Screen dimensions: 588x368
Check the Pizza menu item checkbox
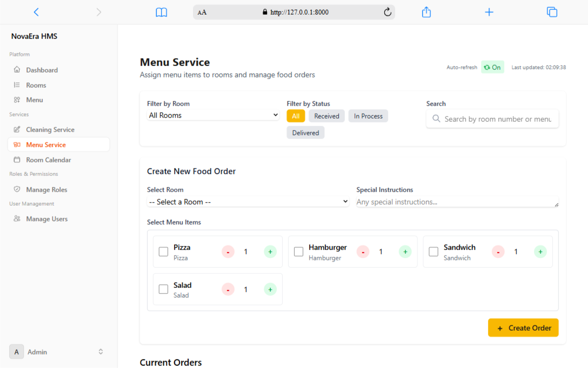point(164,252)
